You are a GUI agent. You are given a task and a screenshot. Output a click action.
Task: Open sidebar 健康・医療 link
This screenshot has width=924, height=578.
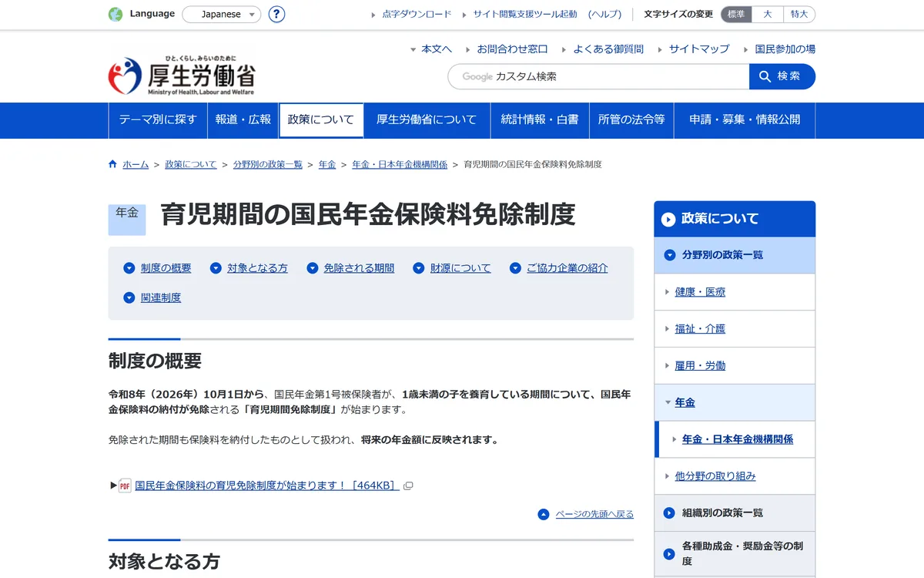click(x=700, y=292)
